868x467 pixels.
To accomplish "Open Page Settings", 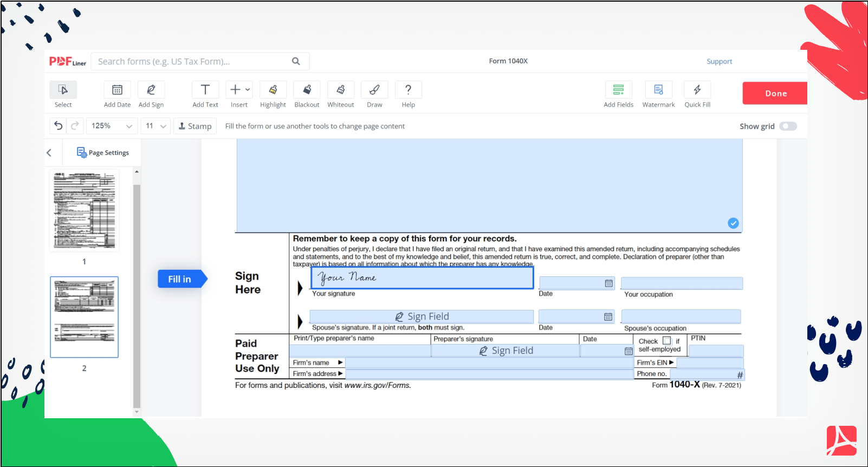I will (102, 153).
